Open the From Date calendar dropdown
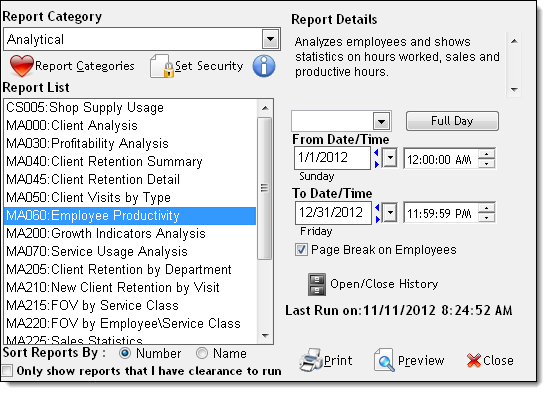 click(x=390, y=158)
